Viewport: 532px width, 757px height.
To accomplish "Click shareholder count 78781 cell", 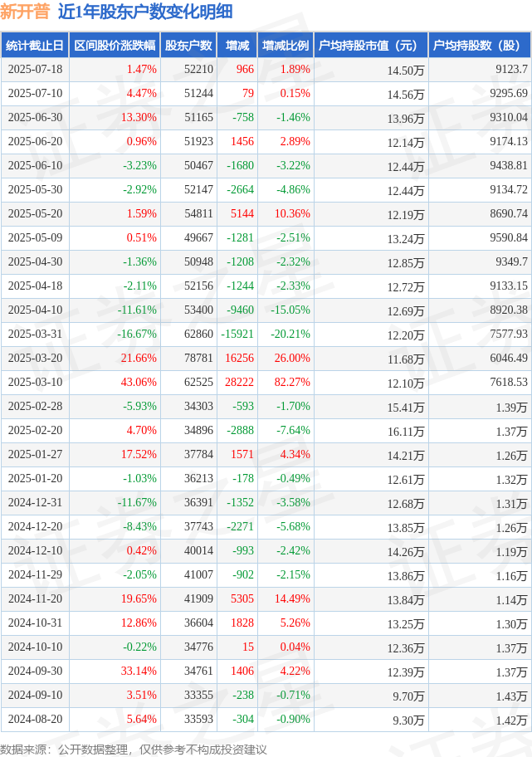I will 198,359.
